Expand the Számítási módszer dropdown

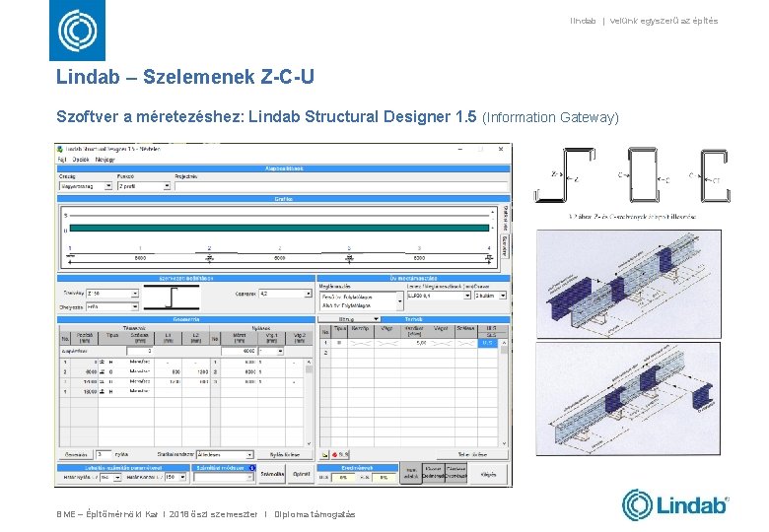point(249,477)
